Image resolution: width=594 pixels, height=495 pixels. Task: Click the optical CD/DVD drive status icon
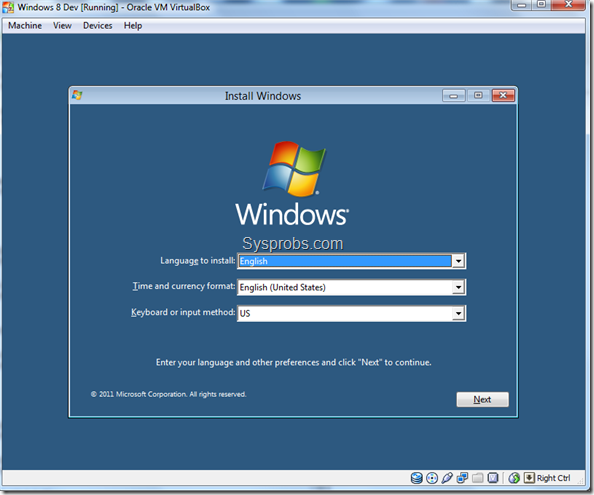(x=432, y=478)
